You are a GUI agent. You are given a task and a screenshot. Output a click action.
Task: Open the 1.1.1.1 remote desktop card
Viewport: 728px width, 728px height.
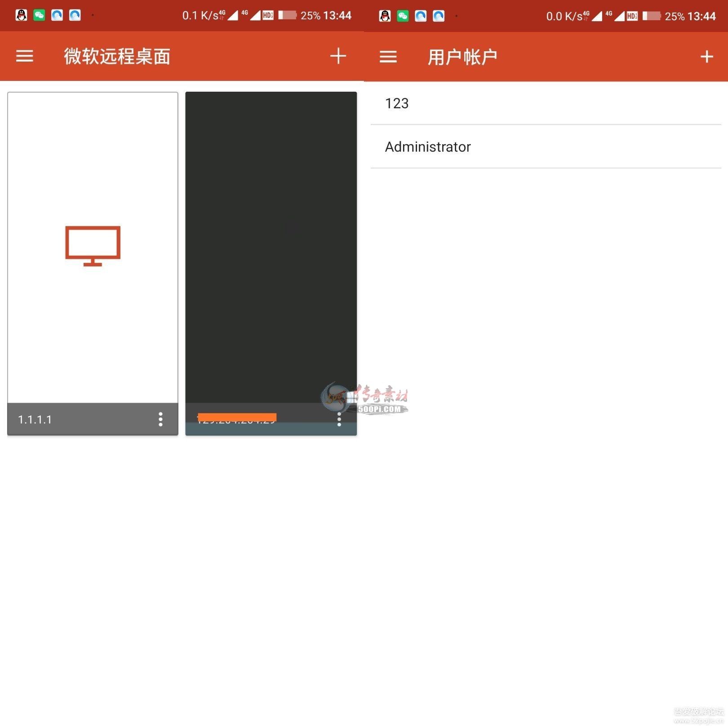coord(93,264)
